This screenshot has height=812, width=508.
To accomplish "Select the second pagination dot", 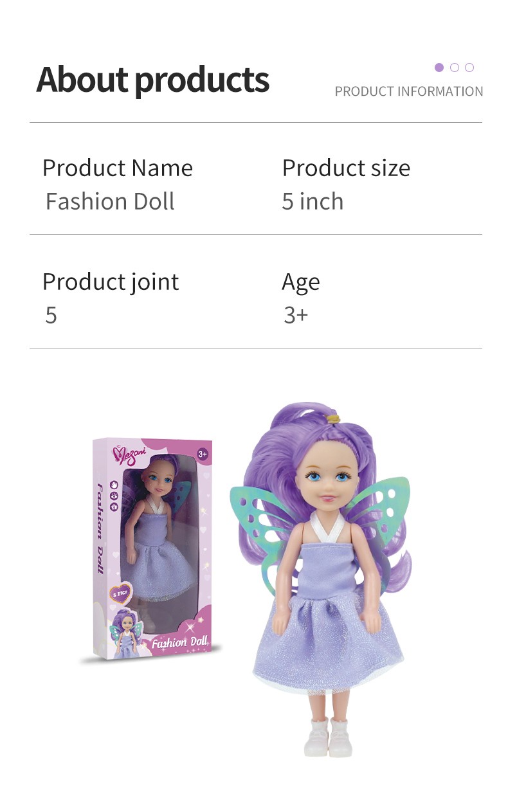I will click(x=455, y=68).
